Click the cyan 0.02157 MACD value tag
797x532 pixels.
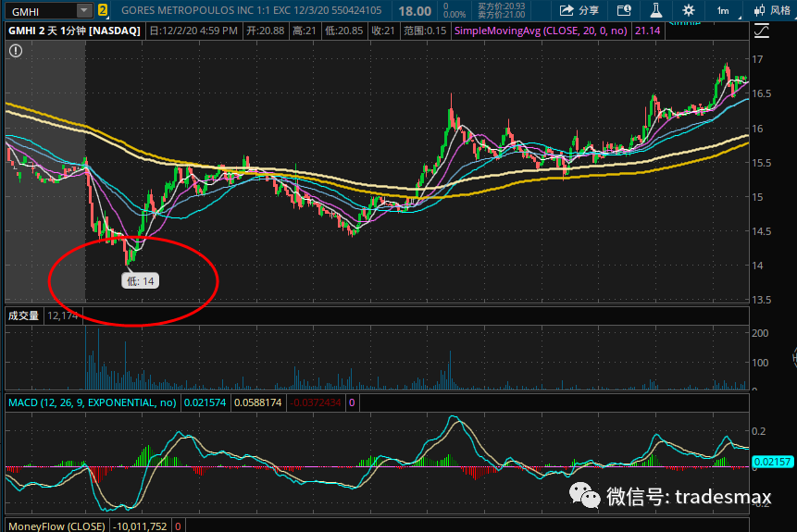pyautogui.click(x=772, y=462)
